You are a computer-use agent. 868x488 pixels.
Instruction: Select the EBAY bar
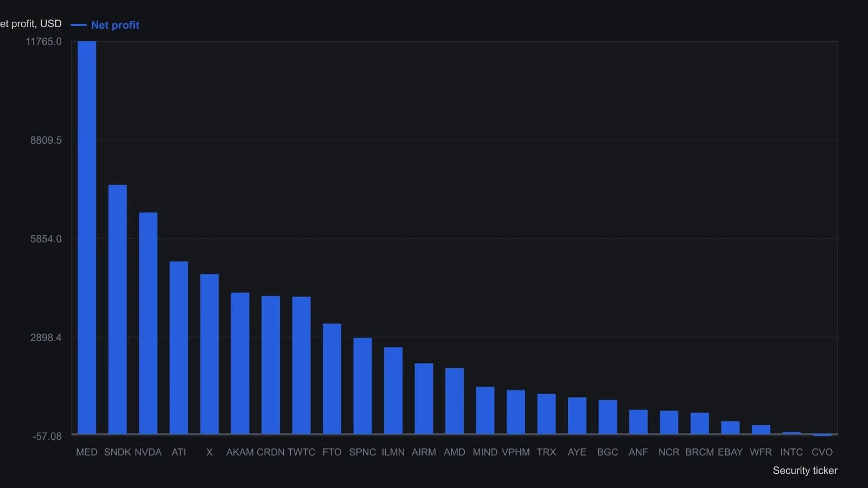[730, 428]
